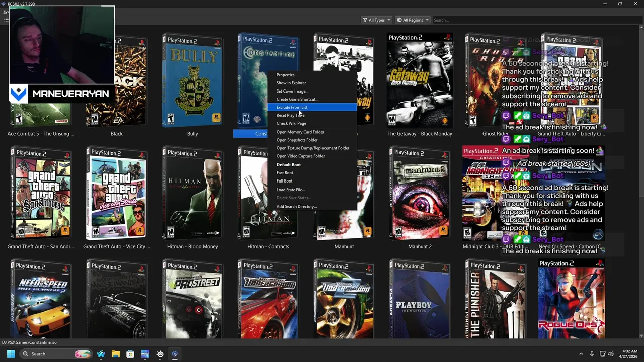
Task: Click the Ace Combat 5 title label
Action: point(41,134)
